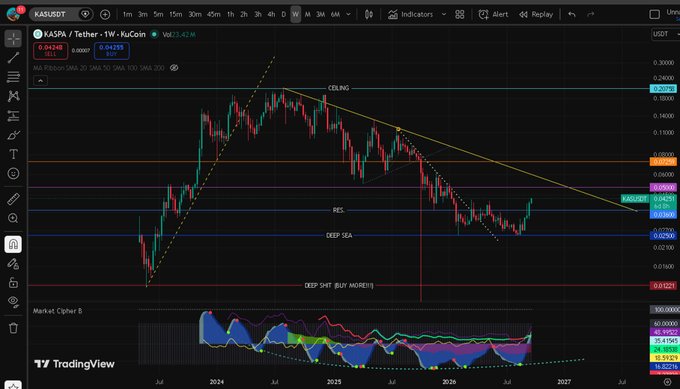Click the purple 0.05000 price label

pyautogui.click(x=663, y=187)
